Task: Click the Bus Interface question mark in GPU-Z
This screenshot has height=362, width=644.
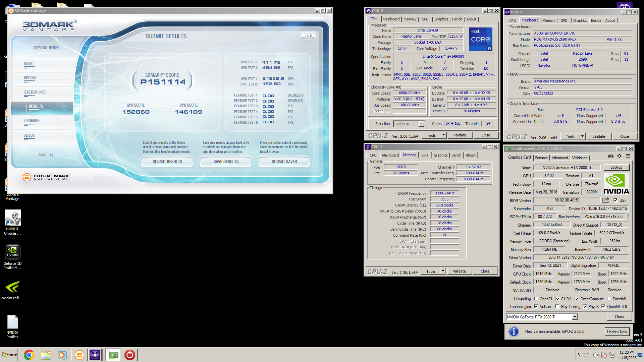Action: [x=628, y=217]
